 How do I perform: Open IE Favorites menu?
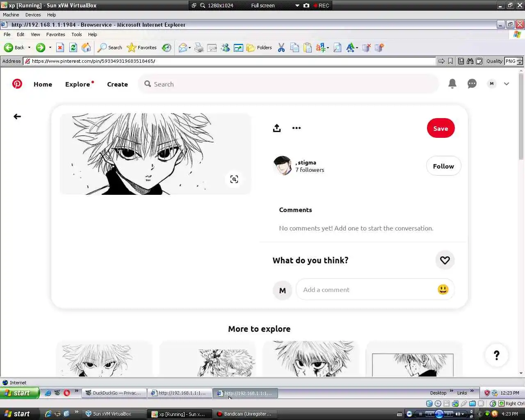click(55, 34)
